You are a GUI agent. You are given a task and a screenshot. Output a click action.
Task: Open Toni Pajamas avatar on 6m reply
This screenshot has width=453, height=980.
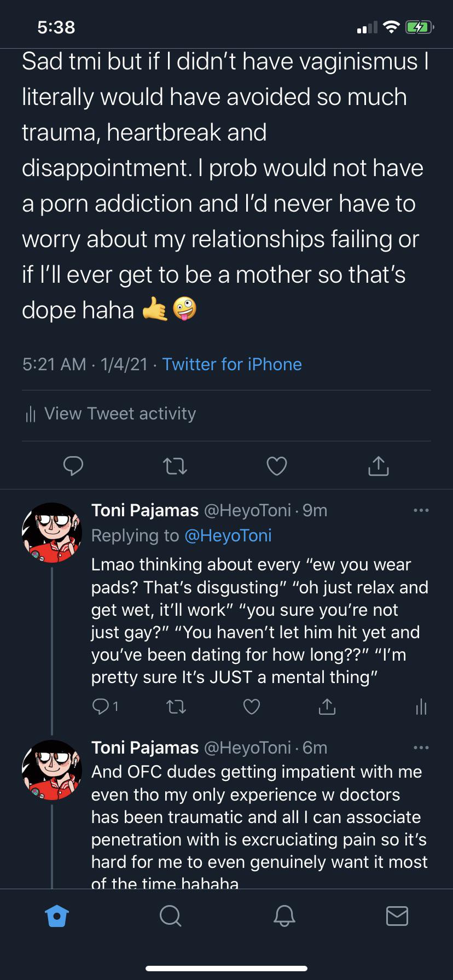tap(51, 769)
